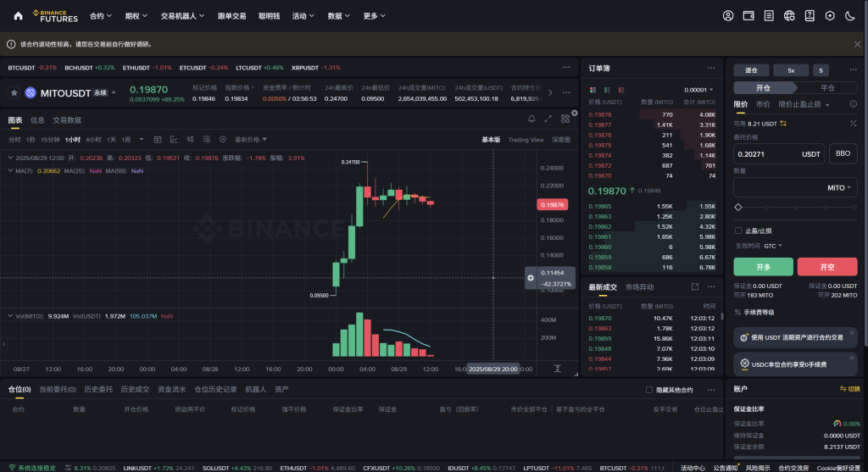Open the GTC time-in-force dropdown
The image size is (868, 472).
[773, 246]
